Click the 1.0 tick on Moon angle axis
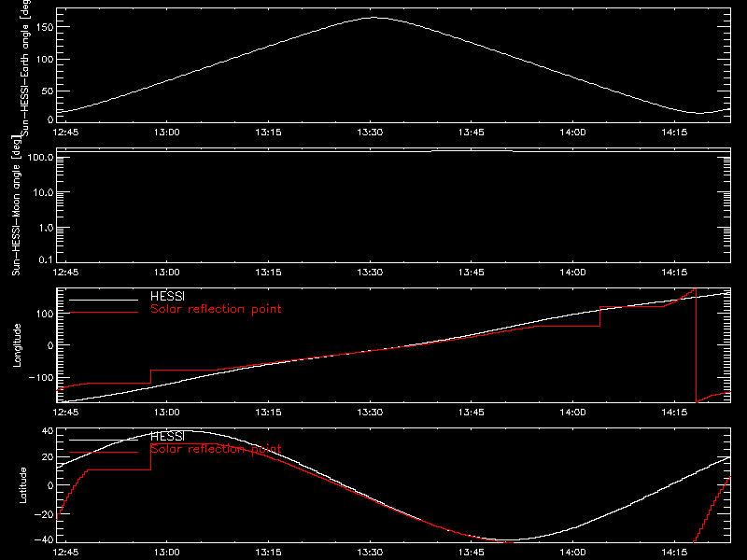The image size is (747, 560). pyautogui.click(x=46, y=228)
